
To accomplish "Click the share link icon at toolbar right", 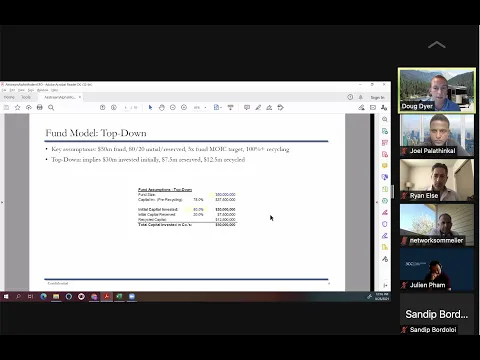I will point(361,107).
